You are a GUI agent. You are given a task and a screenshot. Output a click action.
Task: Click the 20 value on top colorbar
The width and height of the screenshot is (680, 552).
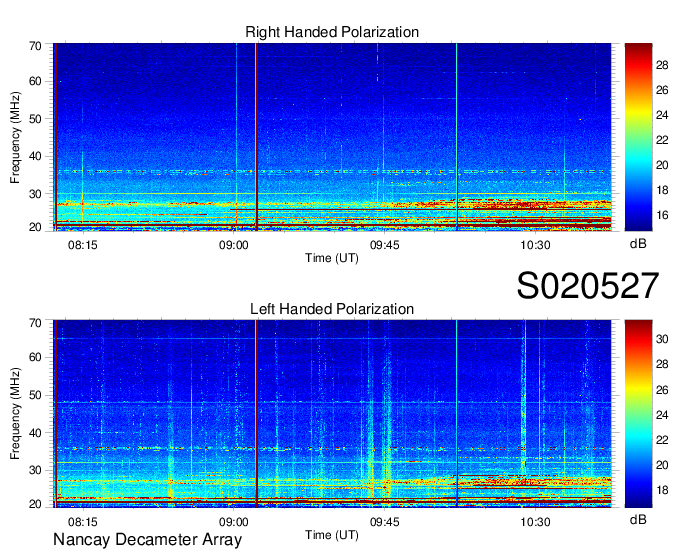[662, 165]
